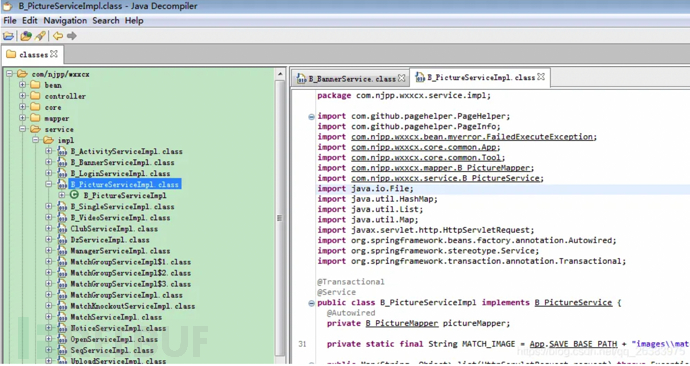Collapse the B_PictureServiceImpl class declaration fold
Image resolution: width=690 pixels, height=366 pixels.
point(311,303)
